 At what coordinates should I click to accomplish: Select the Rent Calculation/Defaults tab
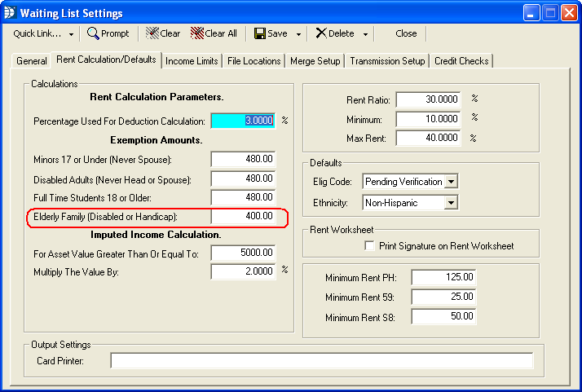(106, 59)
